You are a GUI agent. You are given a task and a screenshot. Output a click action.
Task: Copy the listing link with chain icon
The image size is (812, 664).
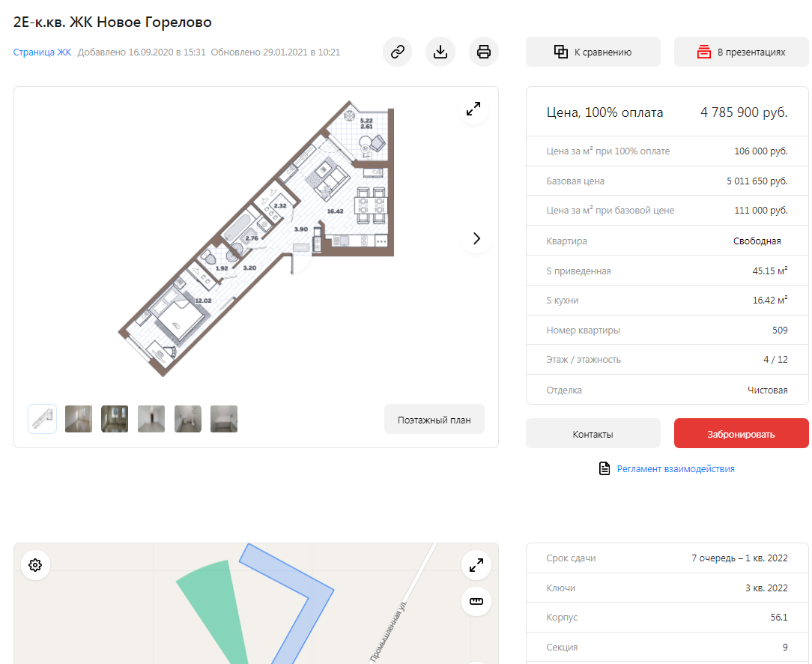[398, 52]
